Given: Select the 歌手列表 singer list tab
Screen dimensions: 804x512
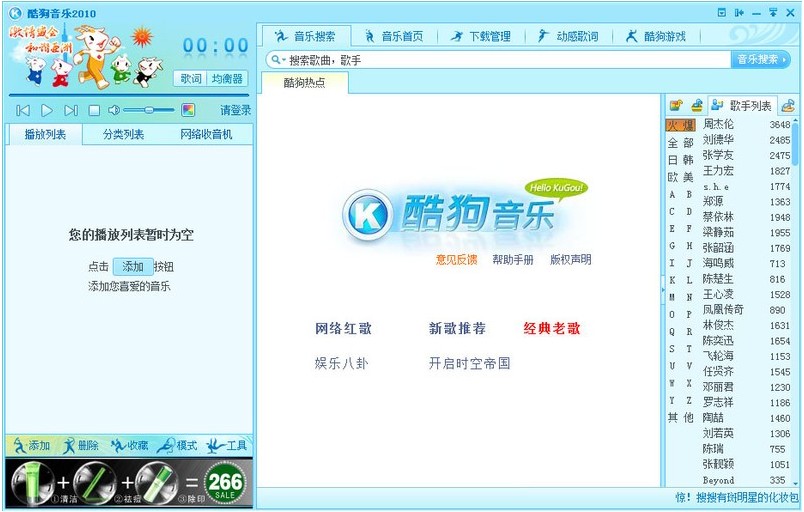Looking at the screenshot, I should point(742,106).
